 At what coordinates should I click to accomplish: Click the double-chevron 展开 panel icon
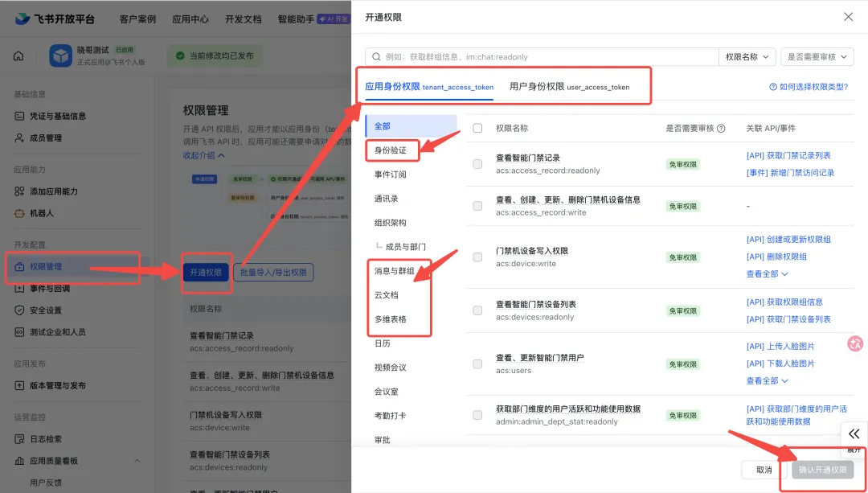click(x=854, y=433)
